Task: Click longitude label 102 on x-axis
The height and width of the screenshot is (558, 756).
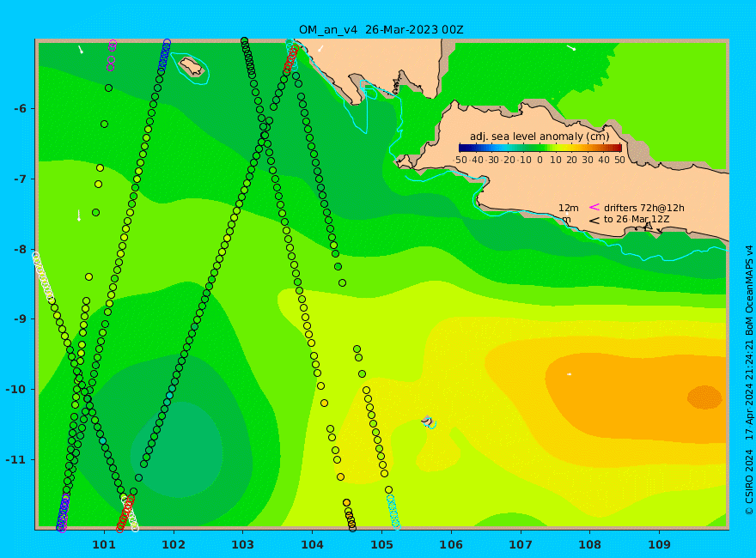Action: (x=173, y=545)
